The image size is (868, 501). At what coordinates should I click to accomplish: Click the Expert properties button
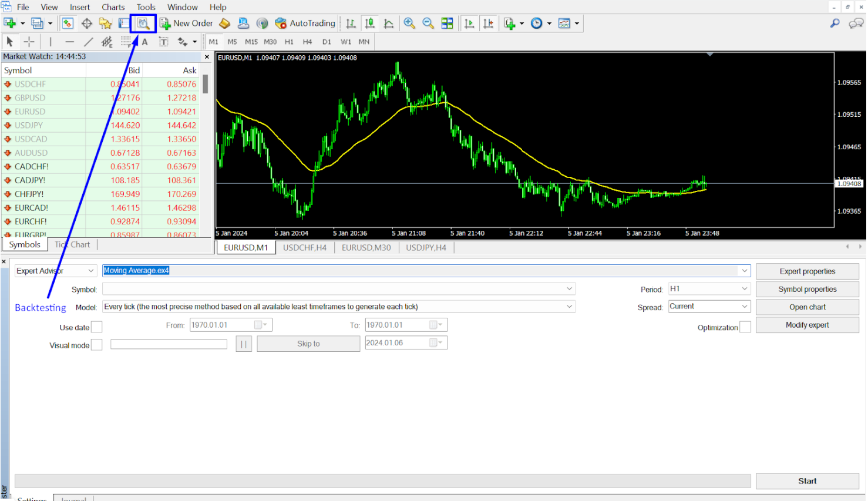[x=807, y=271]
